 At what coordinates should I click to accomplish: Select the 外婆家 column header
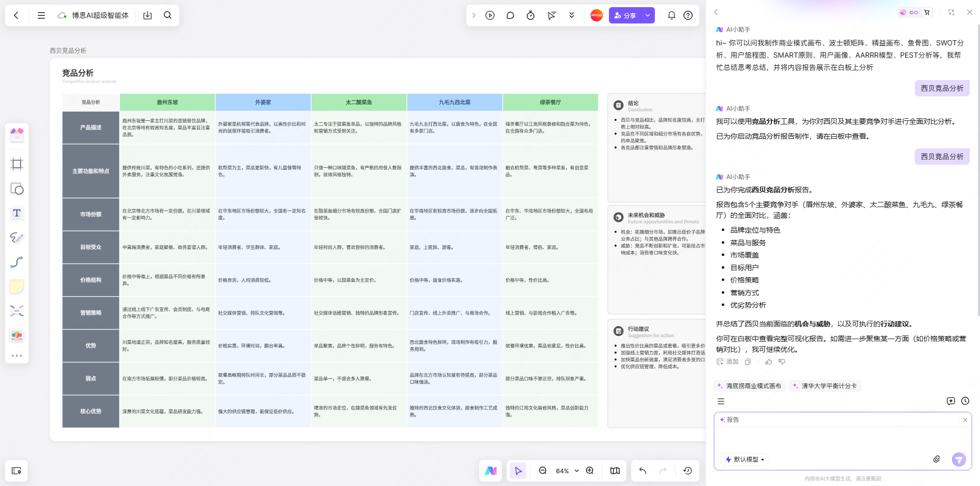(x=263, y=103)
